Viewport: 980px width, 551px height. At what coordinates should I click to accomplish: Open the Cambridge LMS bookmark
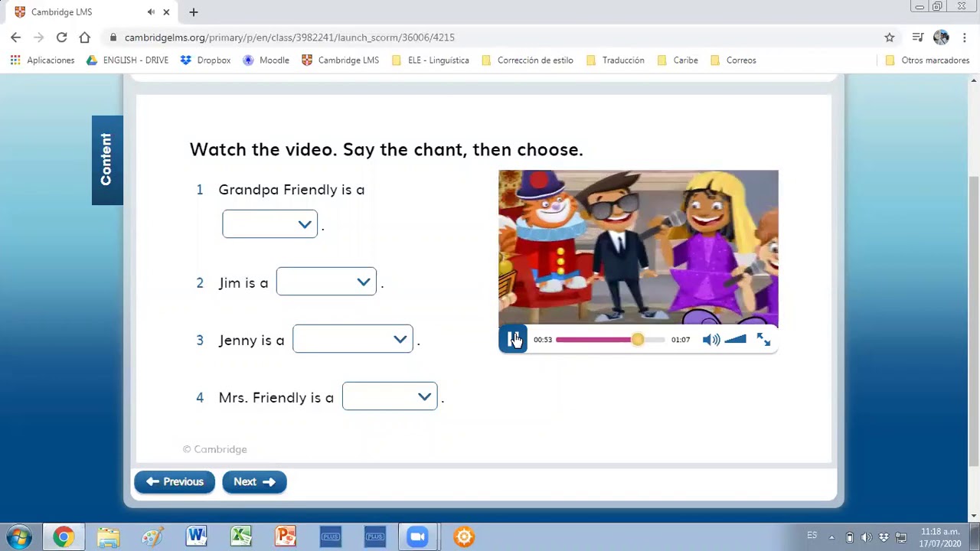click(340, 60)
